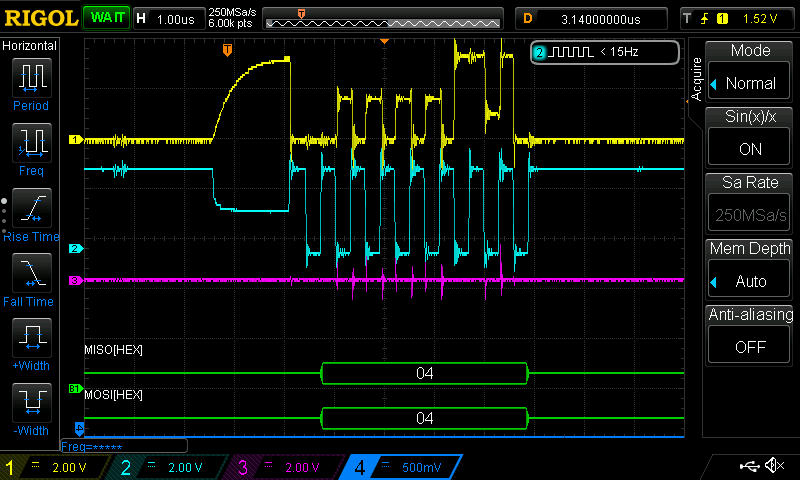Viewport: 800px width, 480px height.
Task: Click the Acquire menu tab label
Action: click(x=696, y=79)
